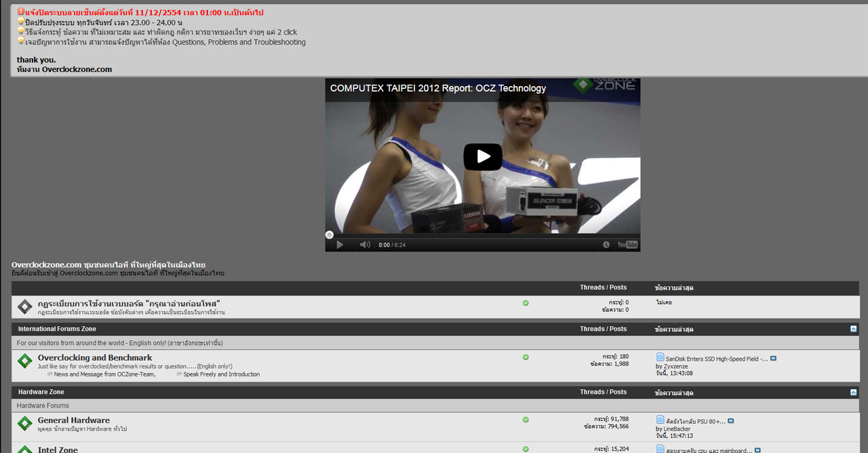868x453 pixels.
Task: Click the Watch Later clock icon on video
Action: click(x=606, y=245)
